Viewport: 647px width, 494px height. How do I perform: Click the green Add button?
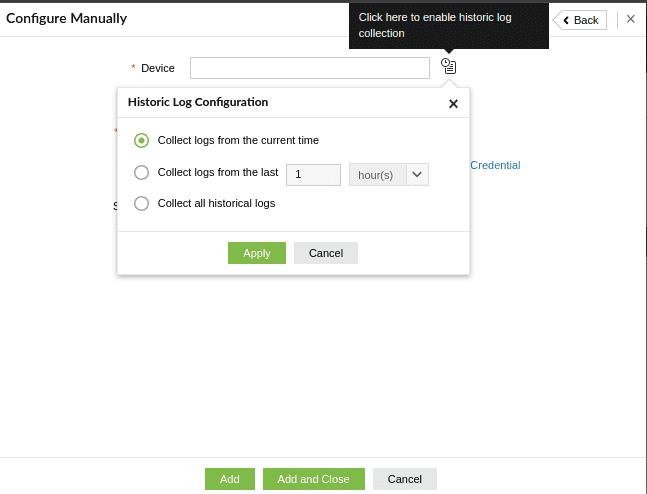230,479
